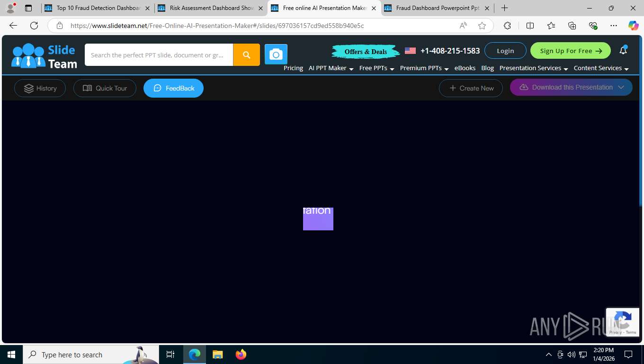Show hidden system tray icons
The height and width of the screenshot is (364, 644).
click(x=549, y=355)
